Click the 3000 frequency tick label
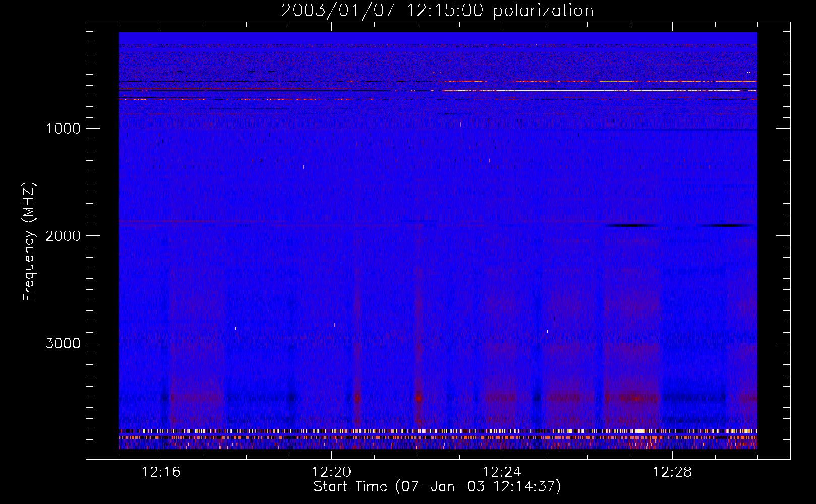This screenshot has height=504, width=816. point(64,343)
